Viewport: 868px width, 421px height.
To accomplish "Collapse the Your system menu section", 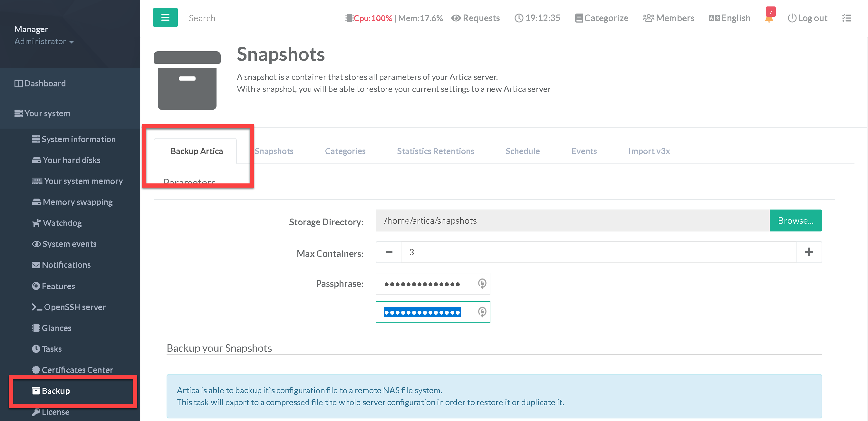I will click(47, 113).
